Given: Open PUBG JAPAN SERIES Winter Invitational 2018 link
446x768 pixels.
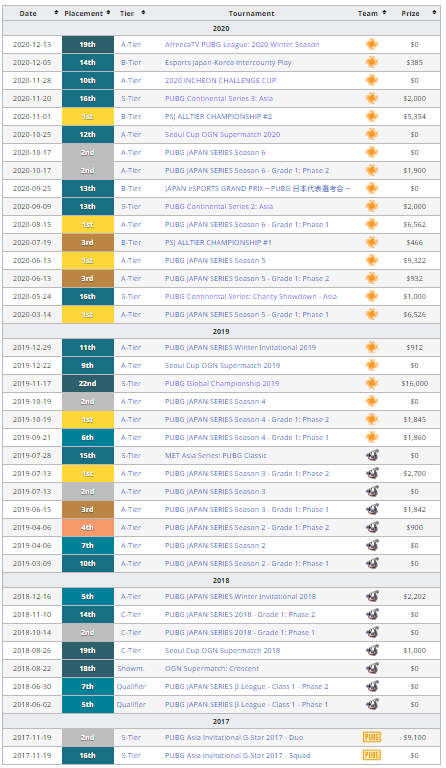Looking at the screenshot, I should [240, 597].
